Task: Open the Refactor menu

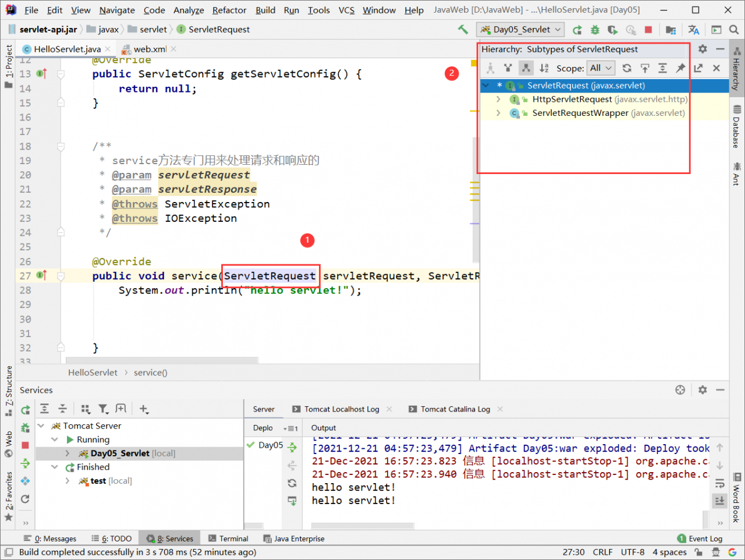Action: 229,10
